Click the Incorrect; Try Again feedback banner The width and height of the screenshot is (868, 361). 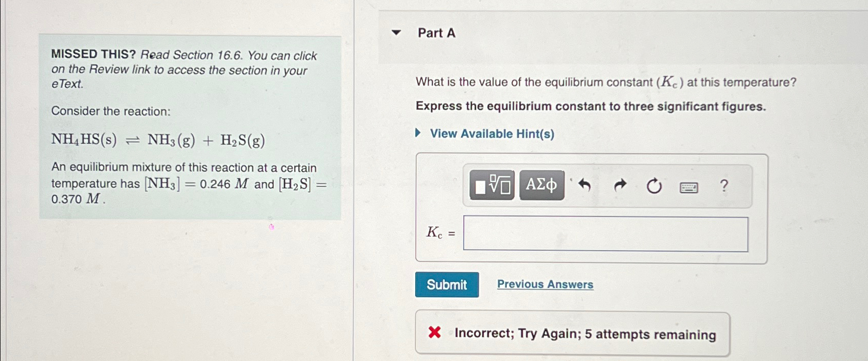[x=585, y=333]
